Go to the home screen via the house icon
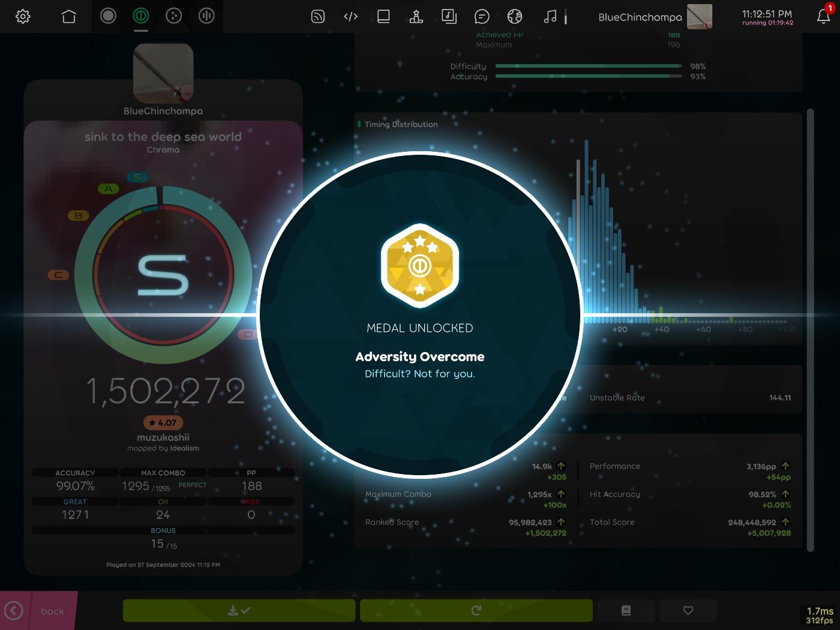This screenshot has width=840, height=630. tap(69, 16)
